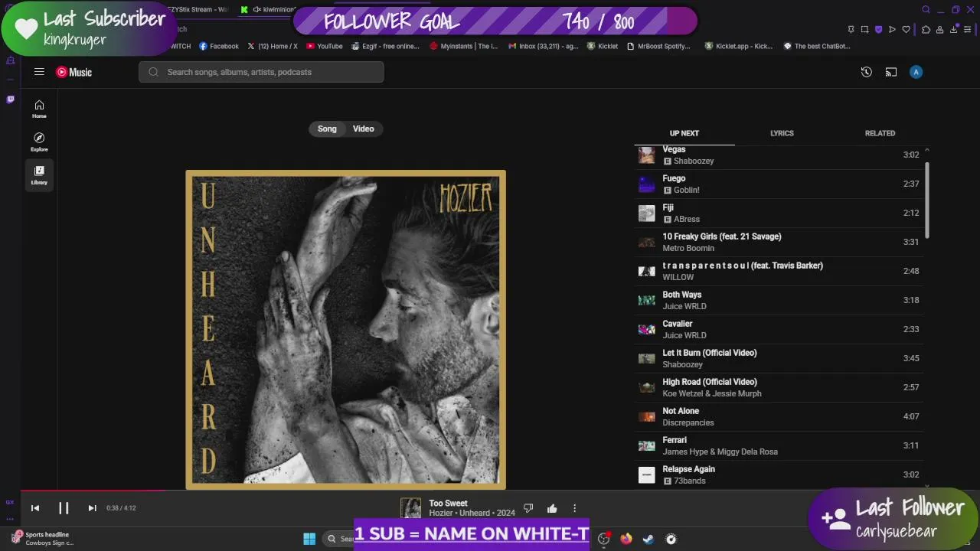
Task: Open the hamburger guide menu
Action: pyautogui.click(x=39, y=72)
